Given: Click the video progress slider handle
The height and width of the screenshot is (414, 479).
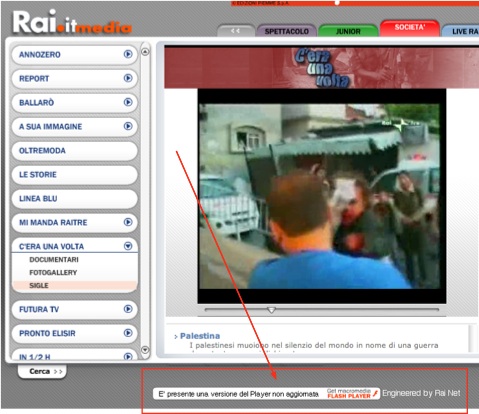Looking at the screenshot, I should point(271,310).
